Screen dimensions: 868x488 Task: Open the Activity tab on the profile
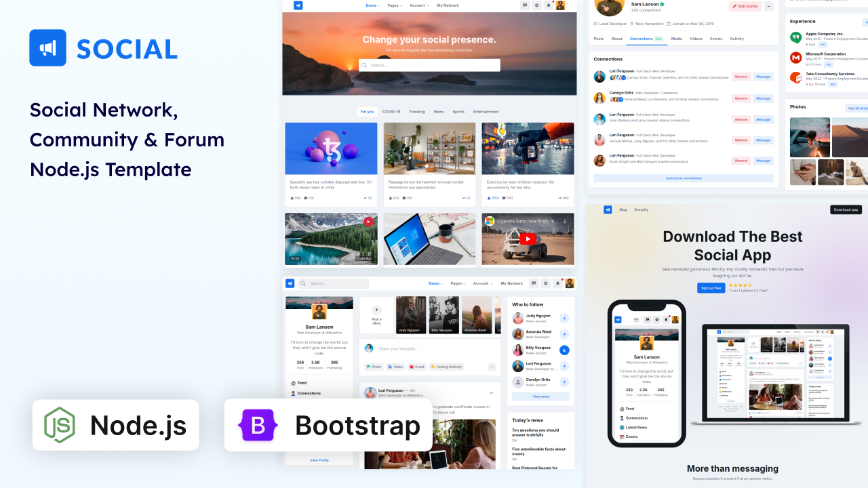coord(736,39)
